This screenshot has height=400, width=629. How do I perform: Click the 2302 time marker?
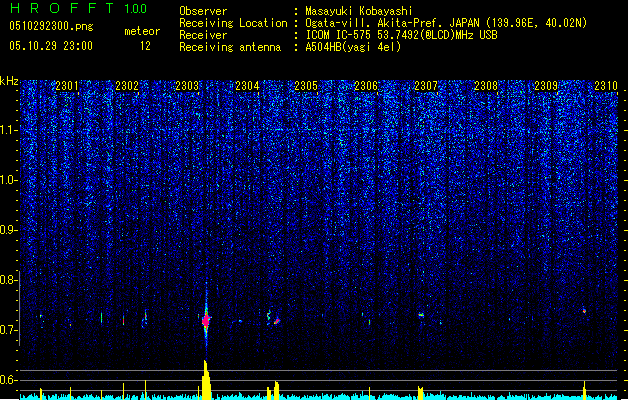coord(127,86)
